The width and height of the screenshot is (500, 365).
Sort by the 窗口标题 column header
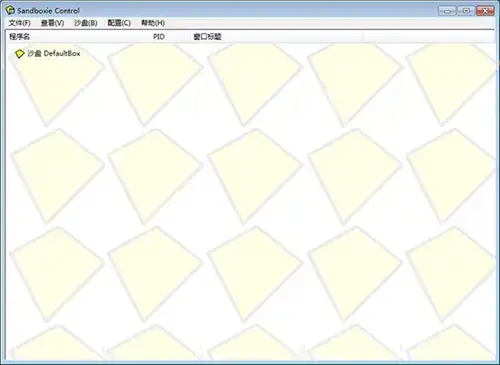[x=277, y=37]
